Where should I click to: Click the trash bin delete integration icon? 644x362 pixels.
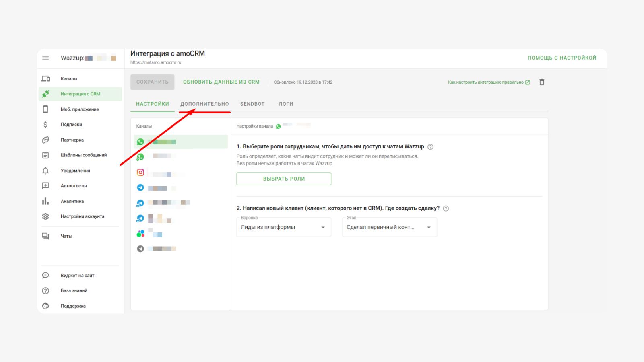pos(542,82)
